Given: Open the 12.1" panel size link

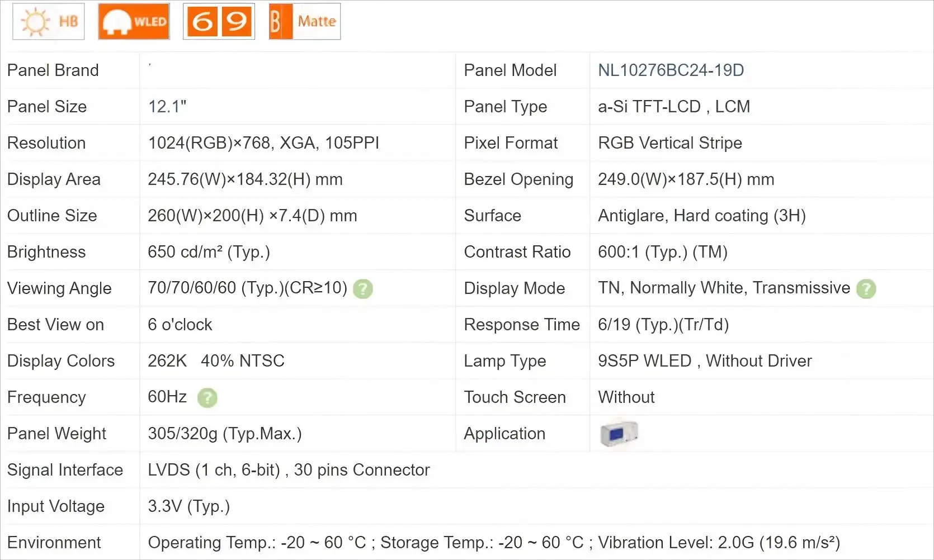Looking at the screenshot, I should 167,107.
